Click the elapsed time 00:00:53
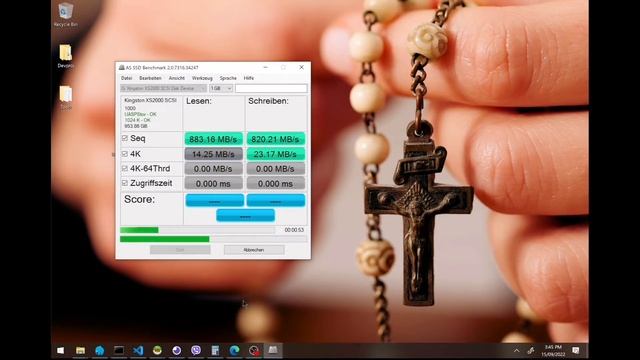Screen dimensions: 640x360 tap(294, 230)
